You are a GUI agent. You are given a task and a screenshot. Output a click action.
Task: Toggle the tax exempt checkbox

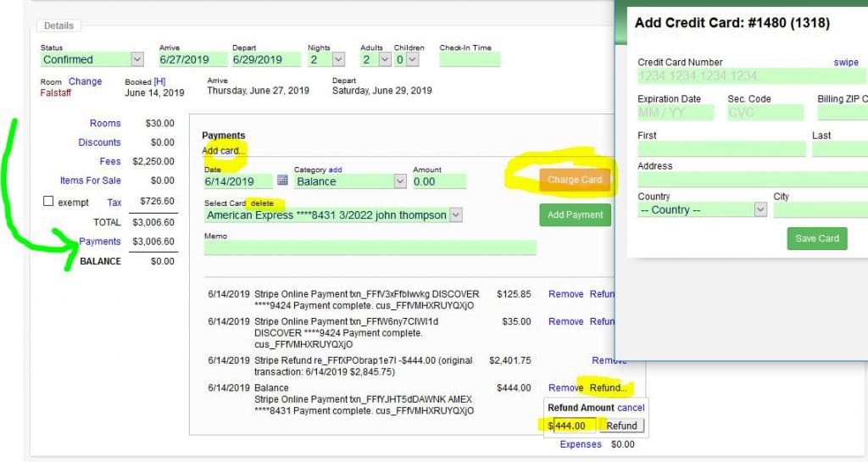(x=48, y=202)
